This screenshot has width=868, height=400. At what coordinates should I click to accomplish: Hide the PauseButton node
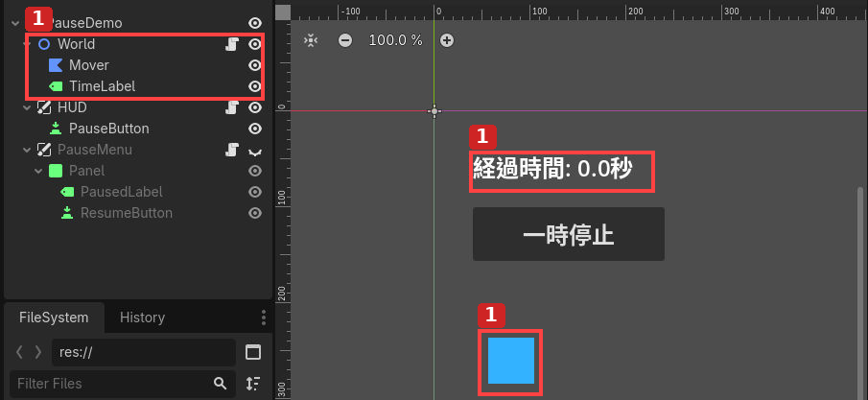[254, 129]
